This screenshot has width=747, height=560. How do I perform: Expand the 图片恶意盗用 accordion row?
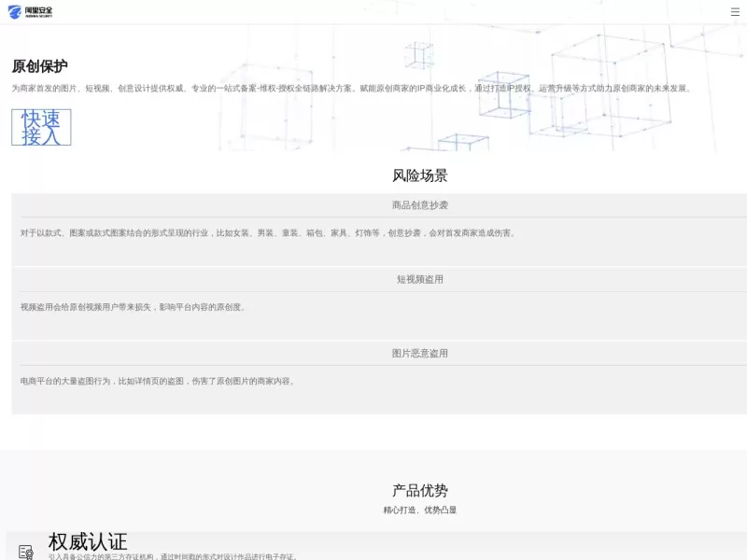coord(418,353)
